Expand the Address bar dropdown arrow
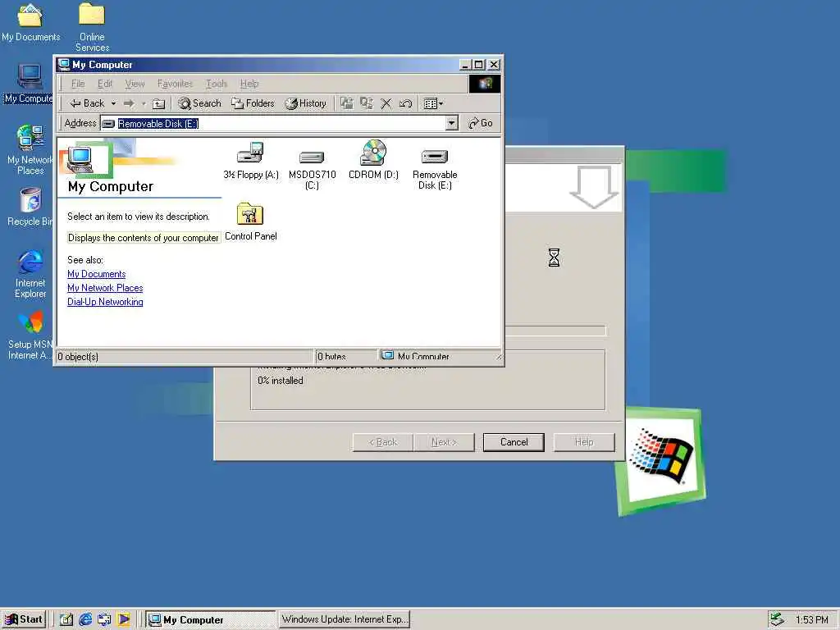The height and width of the screenshot is (630, 840). pyautogui.click(x=452, y=123)
